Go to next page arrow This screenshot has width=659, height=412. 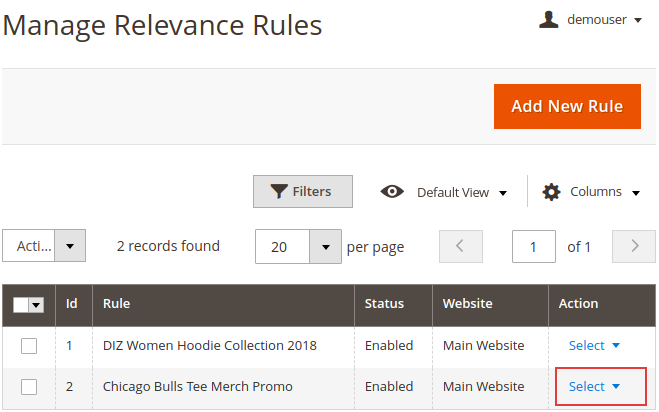tap(634, 246)
